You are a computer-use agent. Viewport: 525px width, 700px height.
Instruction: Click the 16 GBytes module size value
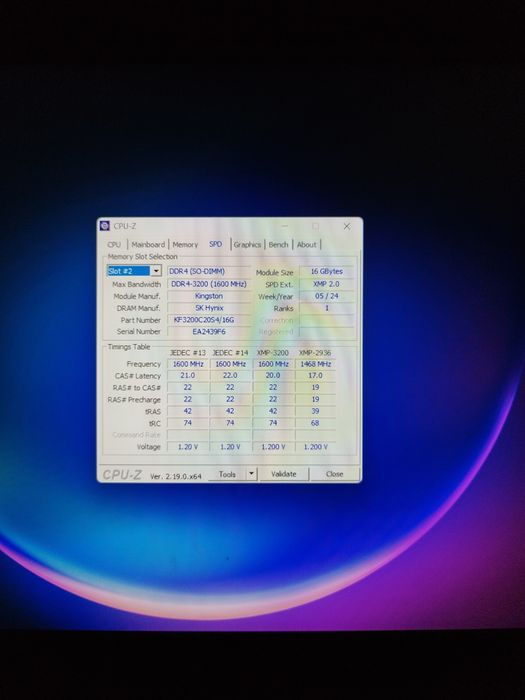coord(327,271)
